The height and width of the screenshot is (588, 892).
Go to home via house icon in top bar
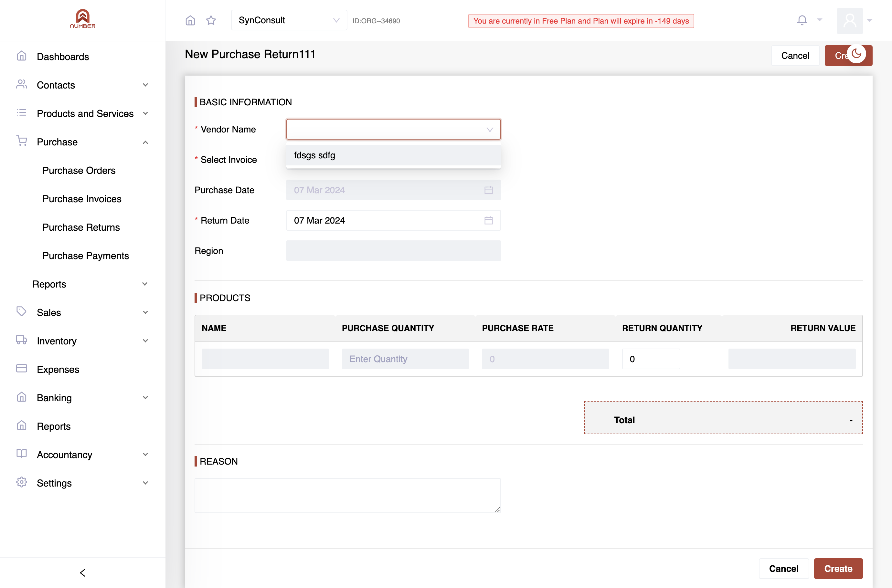coord(190,20)
